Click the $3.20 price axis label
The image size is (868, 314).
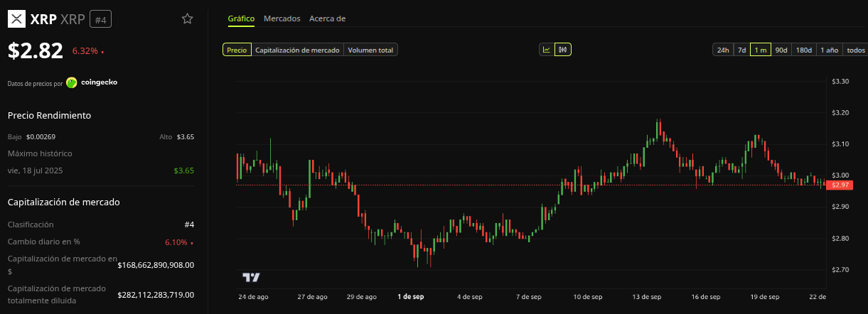[840, 113]
